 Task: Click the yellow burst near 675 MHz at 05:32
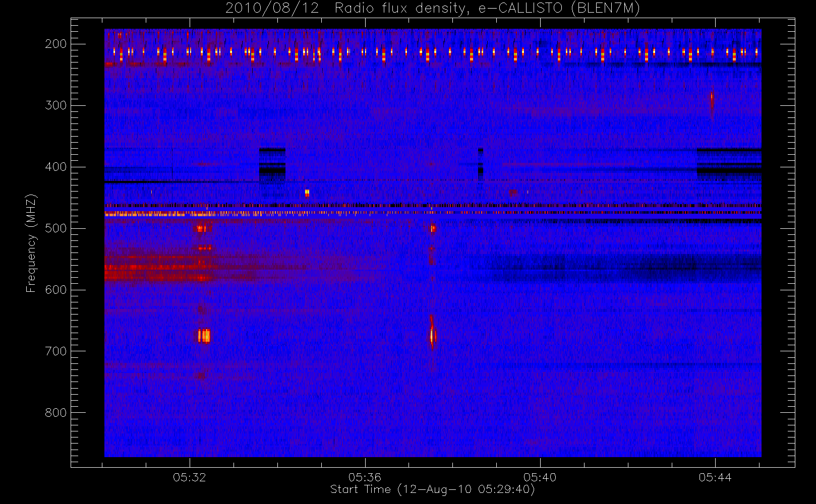[x=204, y=336]
